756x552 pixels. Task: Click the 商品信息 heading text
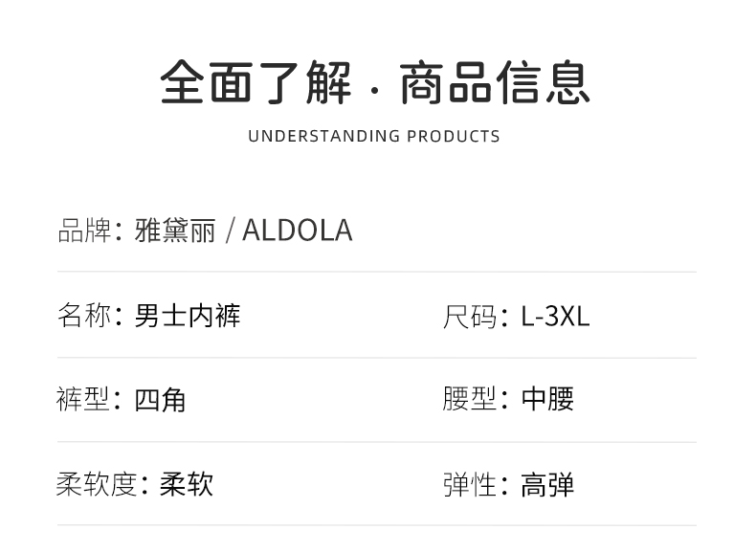494,82
